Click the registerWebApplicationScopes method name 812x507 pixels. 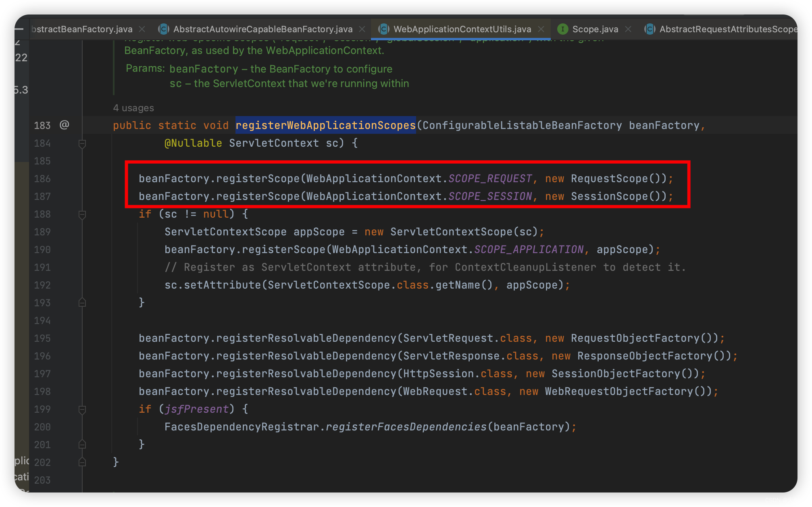tap(325, 125)
